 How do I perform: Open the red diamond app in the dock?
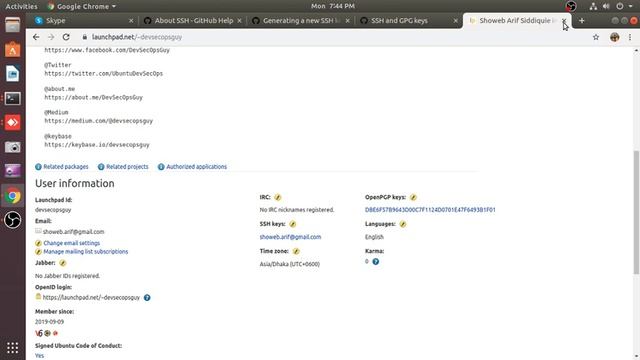[12, 122]
